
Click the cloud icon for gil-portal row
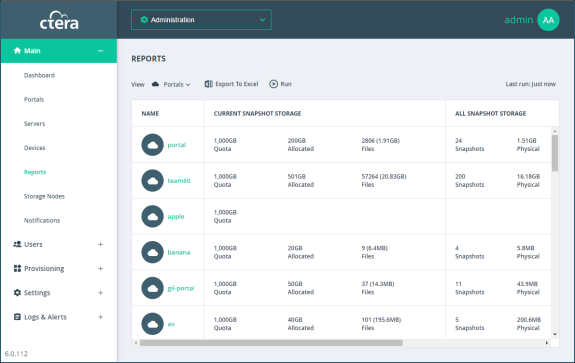coord(153,288)
